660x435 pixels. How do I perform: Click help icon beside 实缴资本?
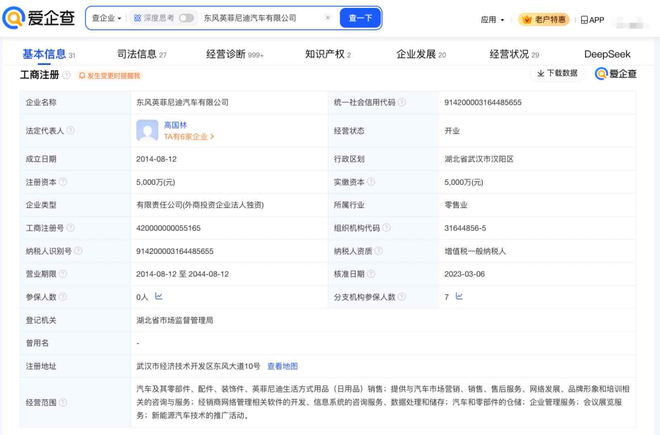(371, 182)
